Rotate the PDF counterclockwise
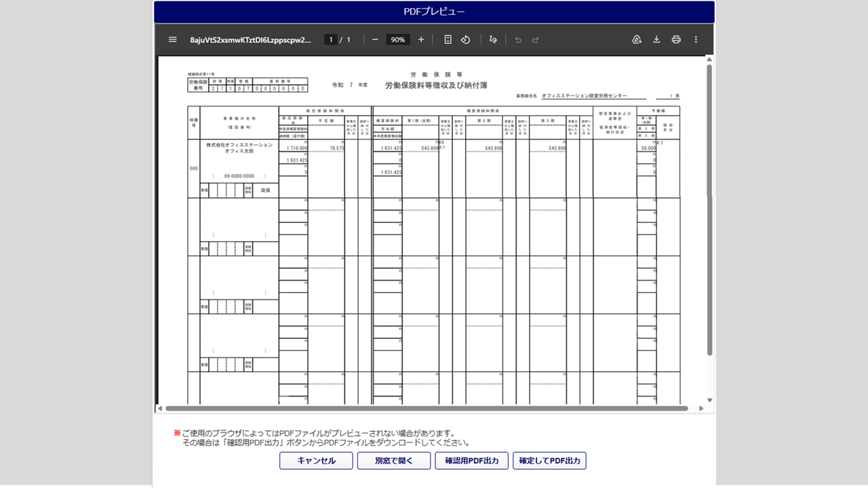This screenshot has height=488, width=868. click(466, 40)
